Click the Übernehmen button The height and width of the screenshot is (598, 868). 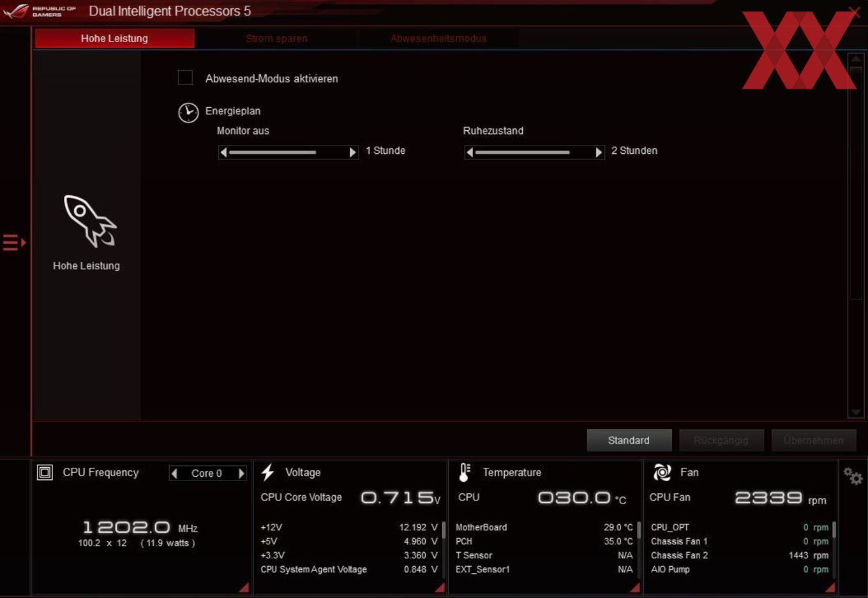click(813, 440)
